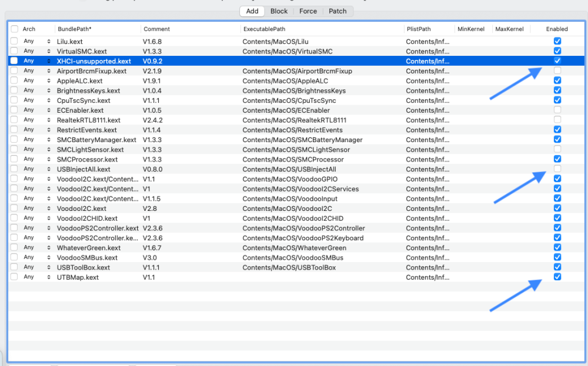Click Contents/MacOS/VoodooGPIO executable path
Image resolution: width=588 pixels, height=366 pixels.
(x=290, y=179)
